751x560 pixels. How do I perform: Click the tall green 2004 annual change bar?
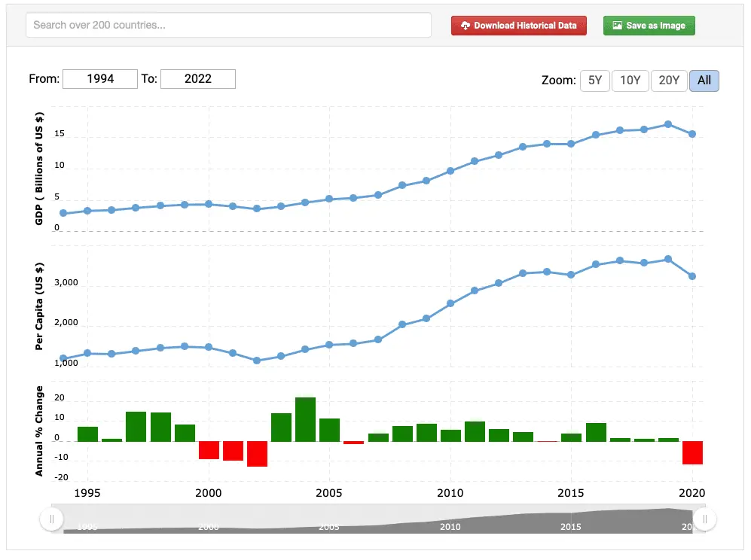[x=305, y=419]
